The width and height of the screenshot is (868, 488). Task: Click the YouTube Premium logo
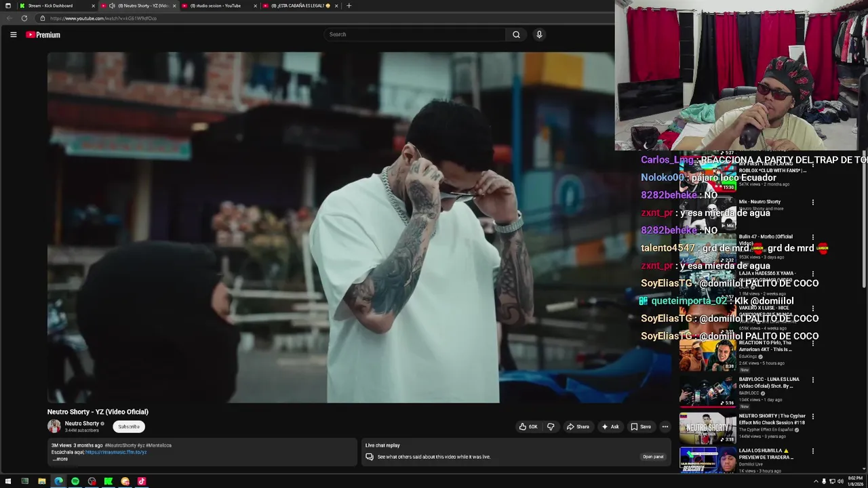point(43,35)
